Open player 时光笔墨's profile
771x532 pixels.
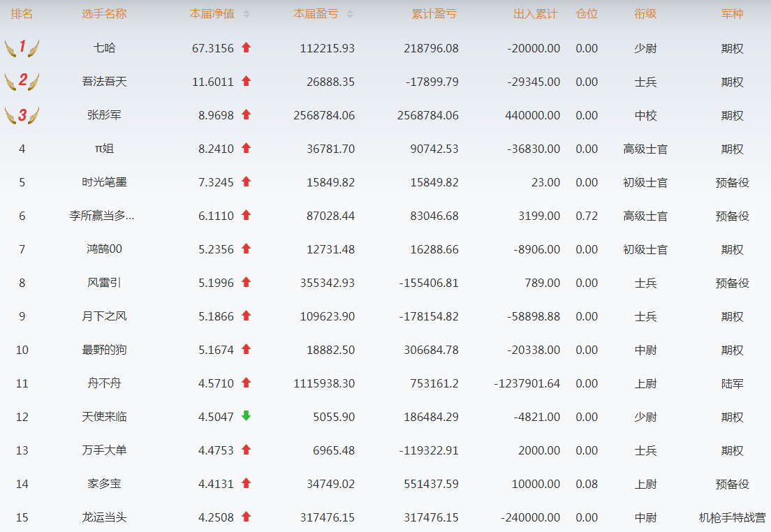[x=104, y=182]
